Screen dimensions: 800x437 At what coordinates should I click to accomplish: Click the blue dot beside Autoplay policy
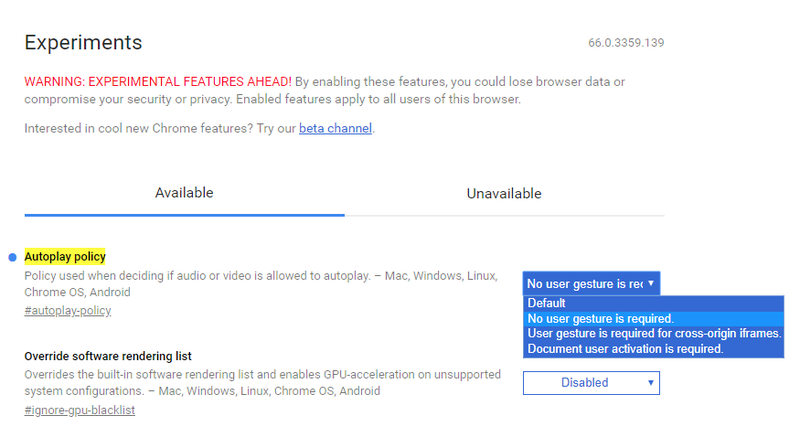(12, 258)
